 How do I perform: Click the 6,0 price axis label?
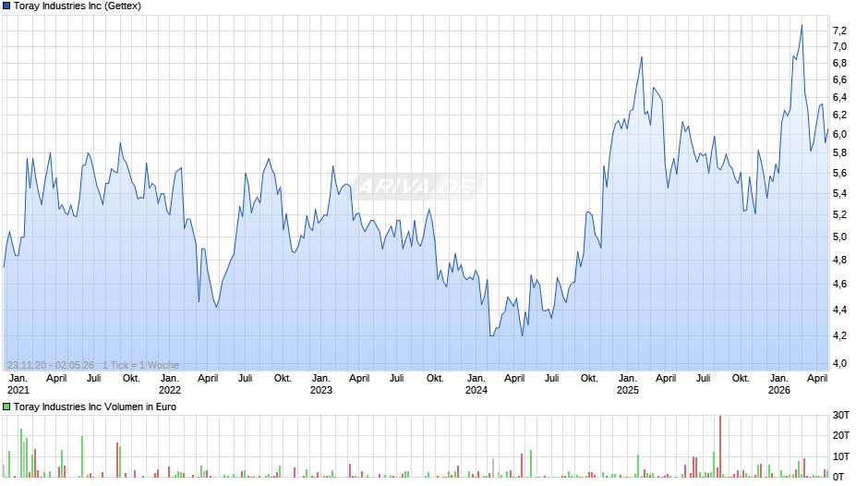pyautogui.click(x=839, y=134)
